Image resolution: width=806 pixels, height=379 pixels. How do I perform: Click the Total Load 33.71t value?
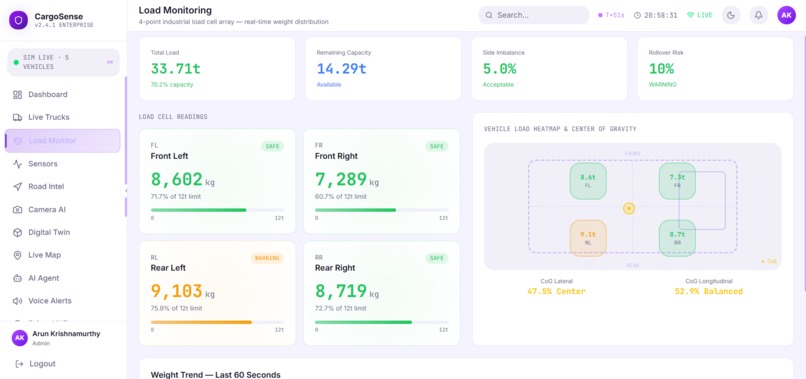point(175,68)
